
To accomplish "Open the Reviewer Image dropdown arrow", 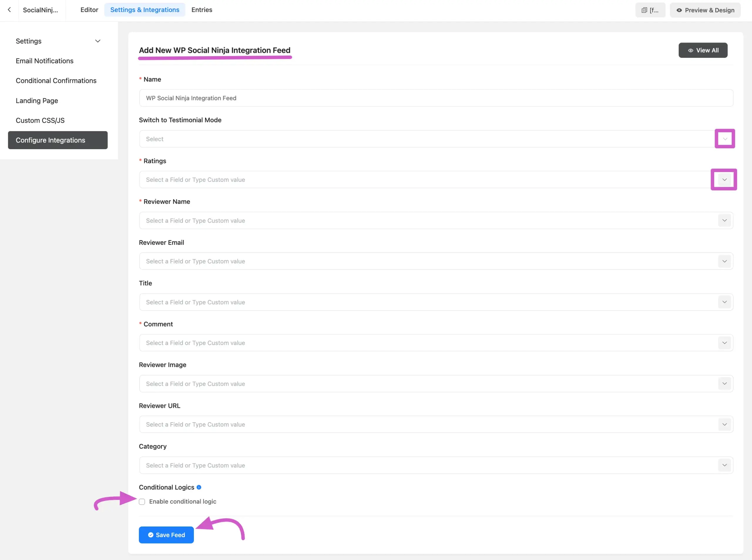I will click(x=724, y=384).
